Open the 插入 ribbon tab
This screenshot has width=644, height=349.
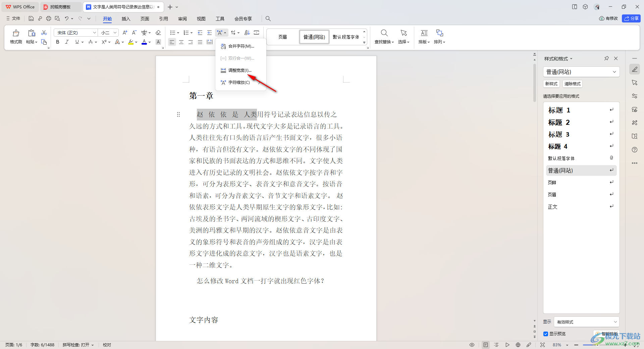pos(126,18)
